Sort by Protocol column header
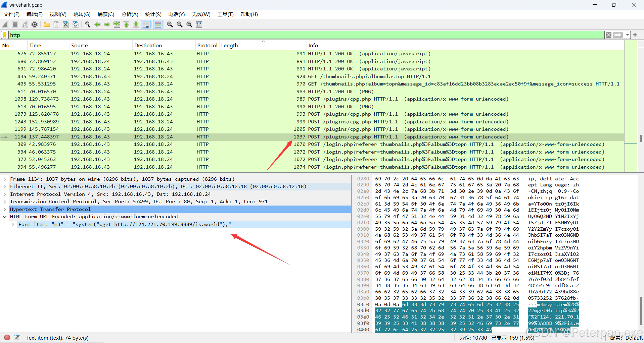Viewport: 644px width, 343px height. tap(208, 45)
